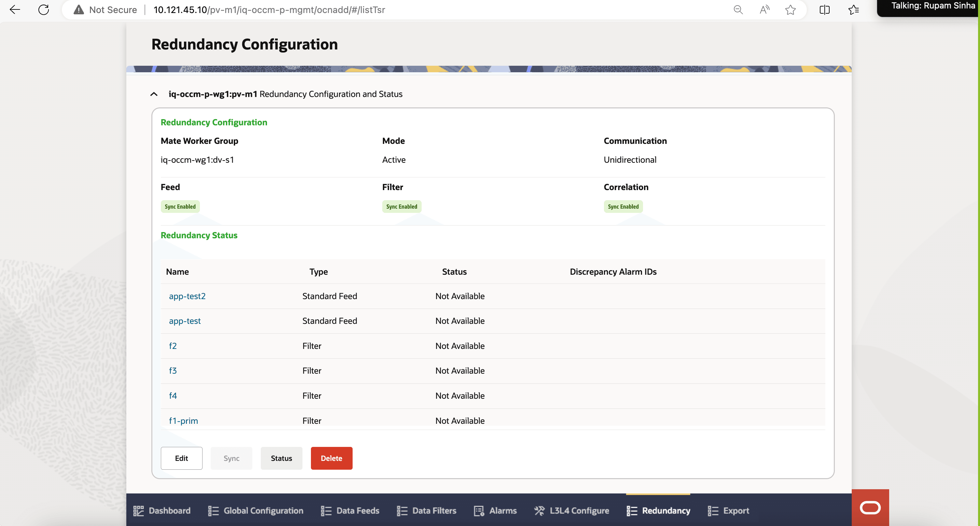Click the star icon to favorite this page
Viewport: 980px width, 526px height.
[790, 9]
